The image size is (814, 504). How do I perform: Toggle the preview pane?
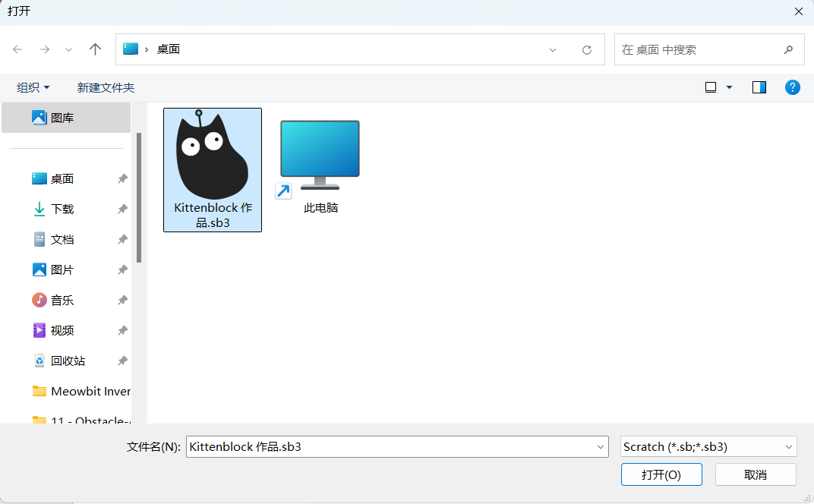click(759, 88)
